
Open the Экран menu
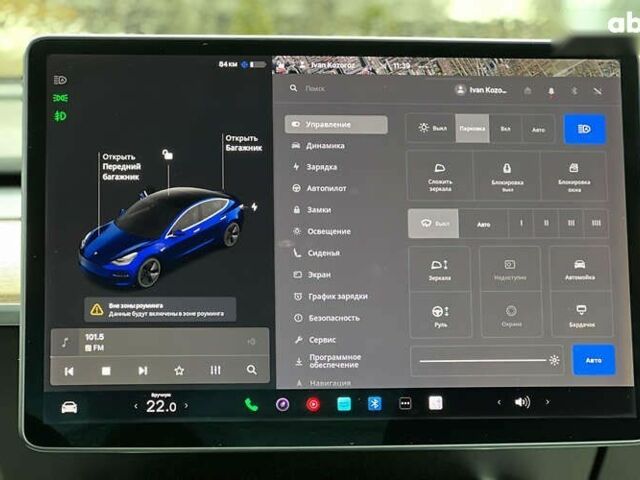tap(313, 275)
